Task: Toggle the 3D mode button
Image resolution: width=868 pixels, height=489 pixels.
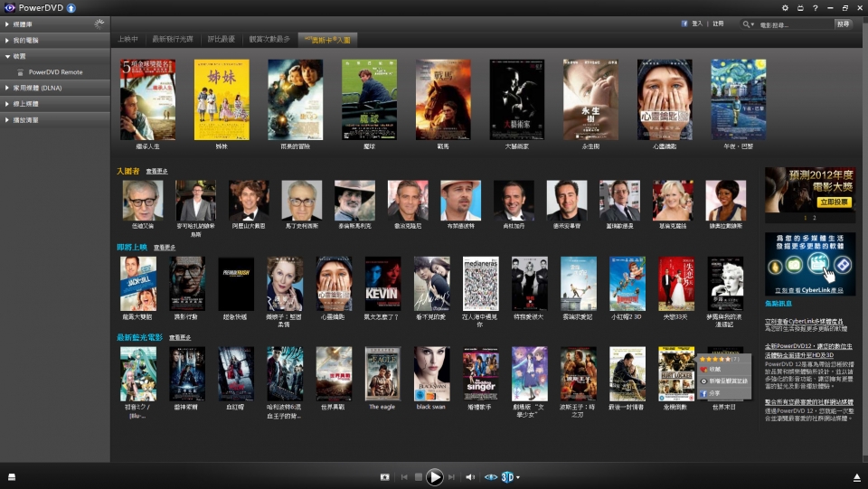Action: pyautogui.click(x=507, y=477)
